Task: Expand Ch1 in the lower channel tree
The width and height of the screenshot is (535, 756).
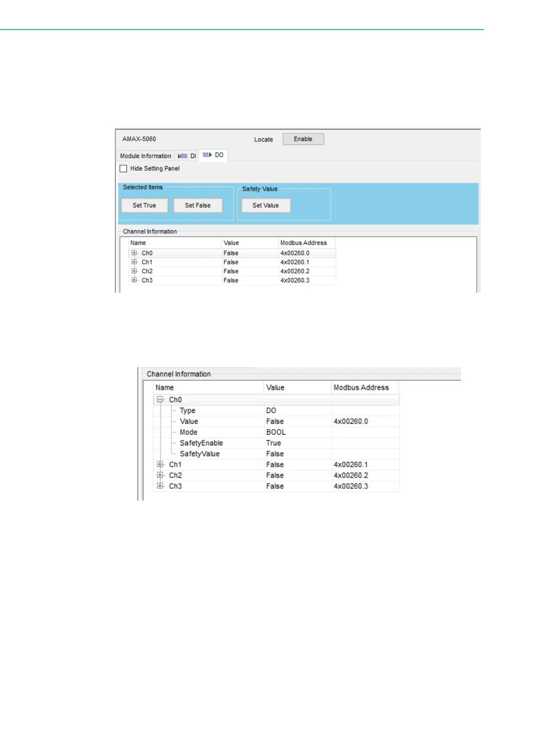Action: point(160,465)
